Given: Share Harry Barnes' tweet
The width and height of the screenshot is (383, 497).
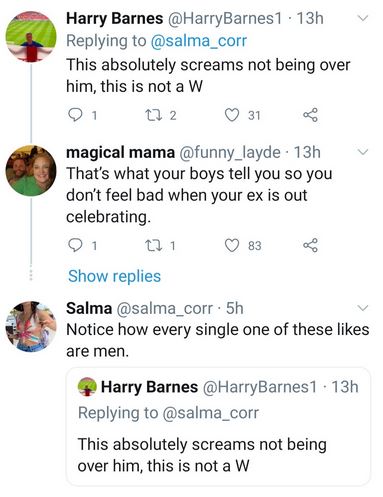Looking at the screenshot, I should click(310, 115).
